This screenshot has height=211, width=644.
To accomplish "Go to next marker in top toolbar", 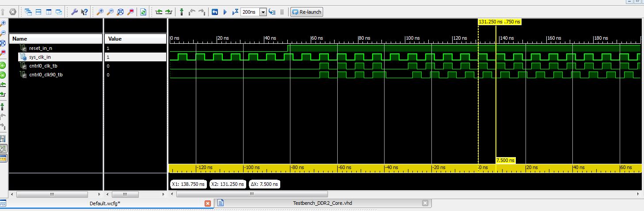I will tap(202, 12).
